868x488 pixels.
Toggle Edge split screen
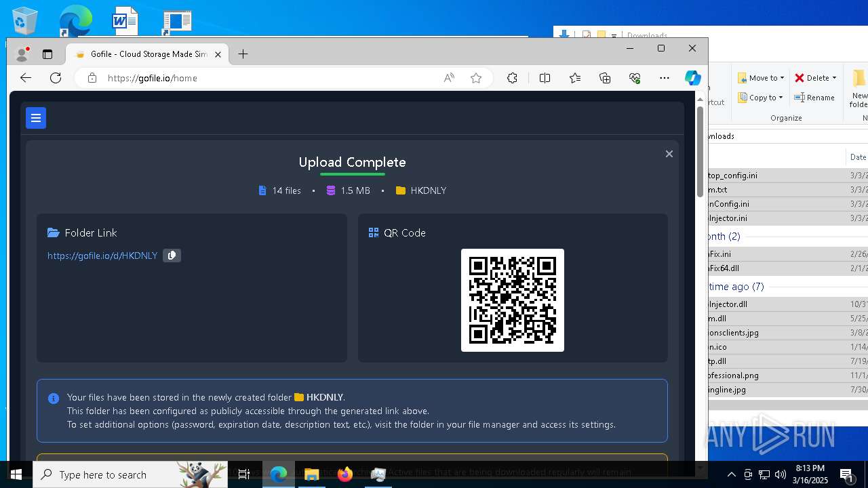(x=545, y=78)
